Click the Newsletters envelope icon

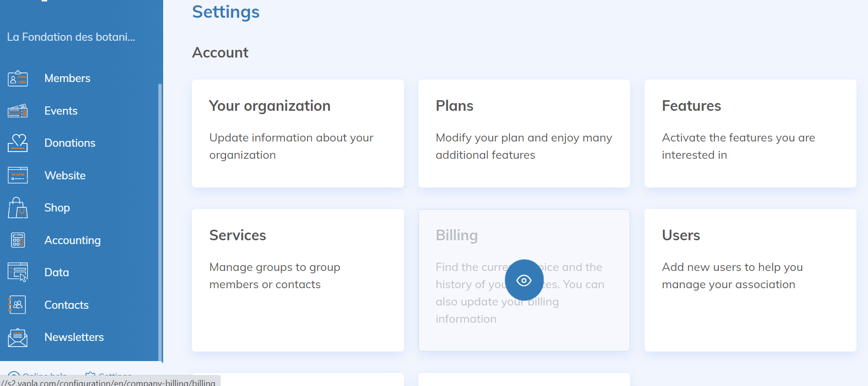click(18, 338)
